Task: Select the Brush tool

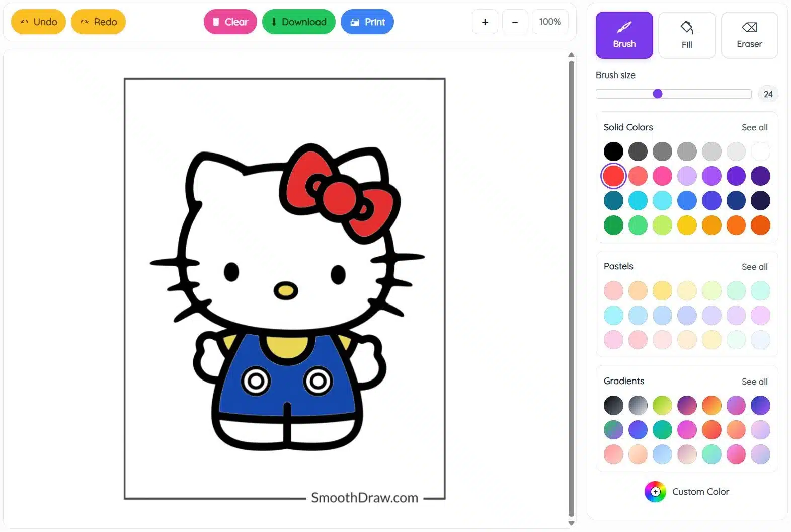Action: coord(624,35)
